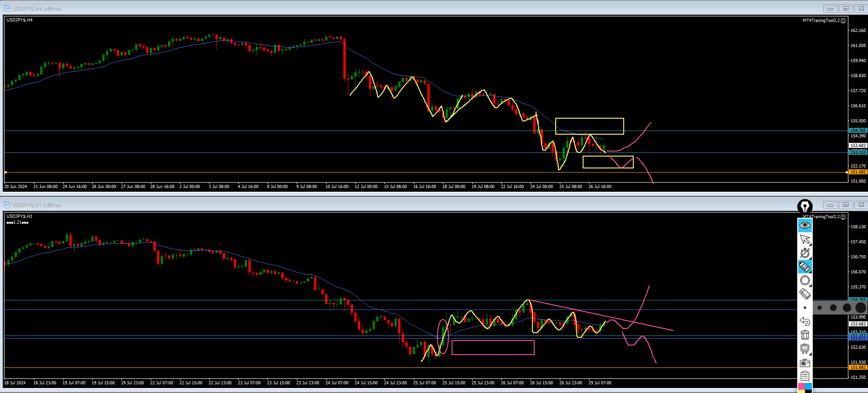The width and height of the screenshot is (868, 393).
Task: Take a screenshot with the camera icon
Action: click(805, 363)
